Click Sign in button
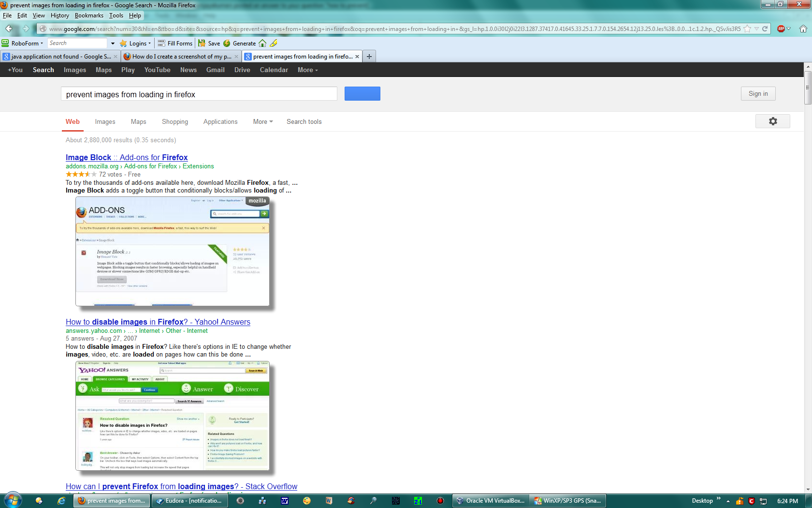 [758, 93]
